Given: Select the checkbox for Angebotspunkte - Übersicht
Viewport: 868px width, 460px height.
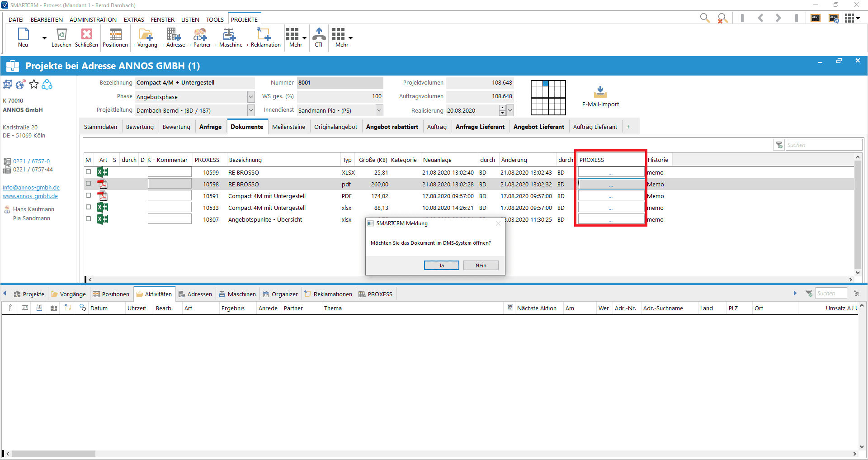Looking at the screenshot, I should point(89,219).
